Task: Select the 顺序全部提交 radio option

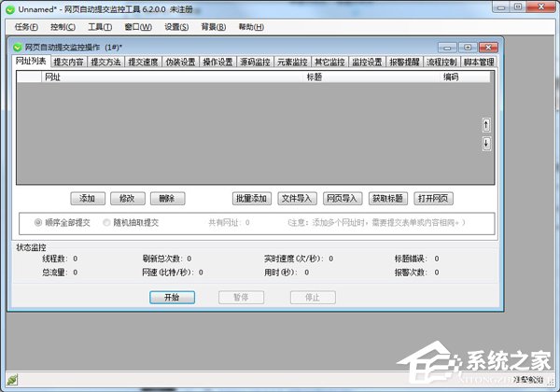Action: coord(38,223)
